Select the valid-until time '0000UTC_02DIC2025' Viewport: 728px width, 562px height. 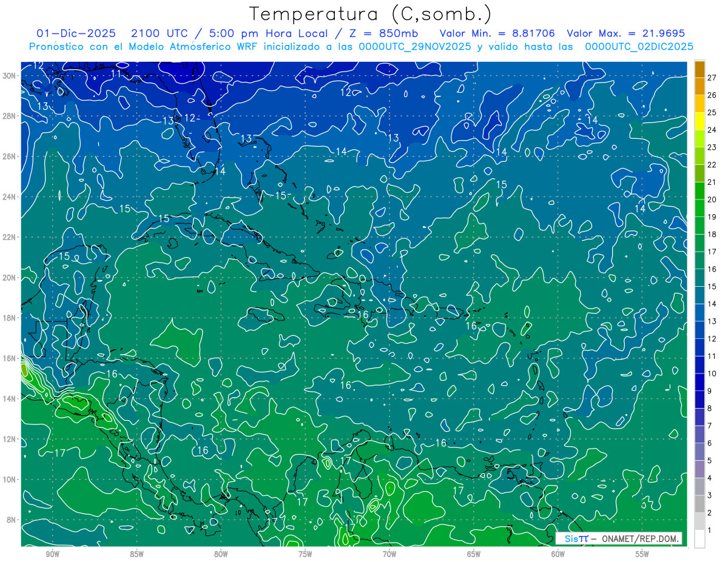[638, 46]
